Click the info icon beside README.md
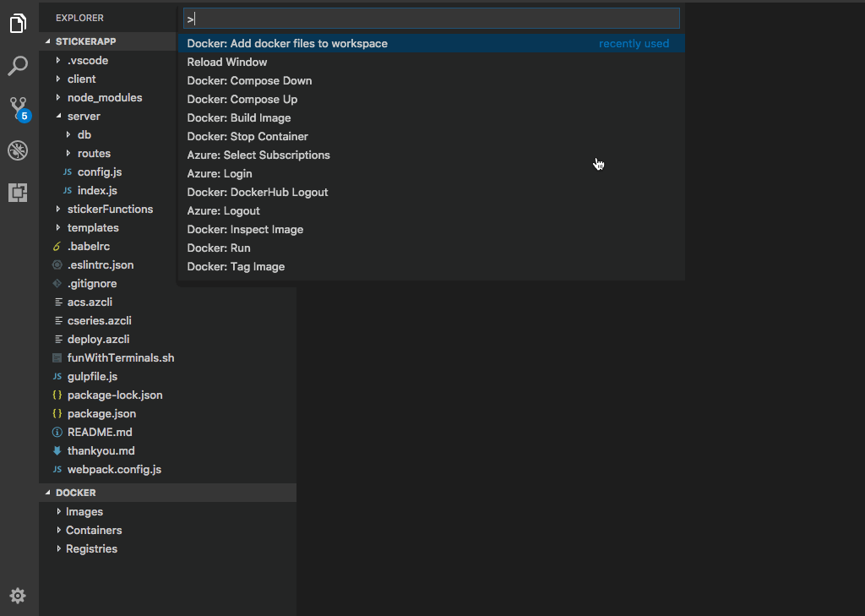The width and height of the screenshot is (865, 616). (57, 432)
